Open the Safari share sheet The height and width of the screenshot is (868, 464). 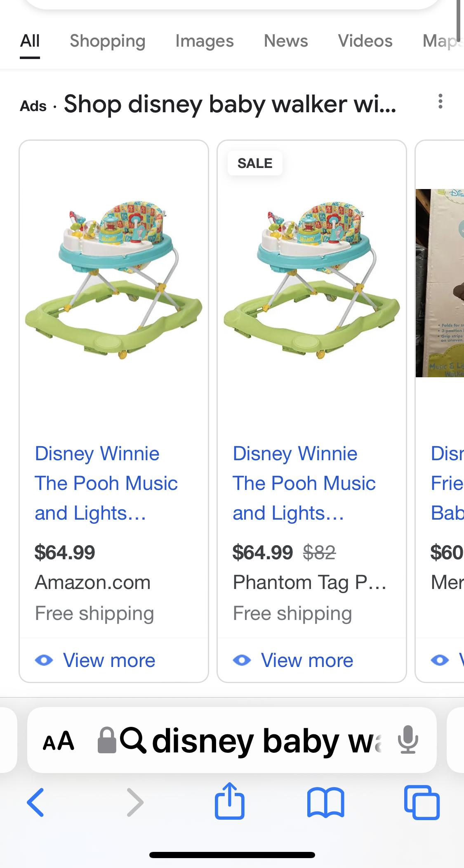pyautogui.click(x=230, y=801)
